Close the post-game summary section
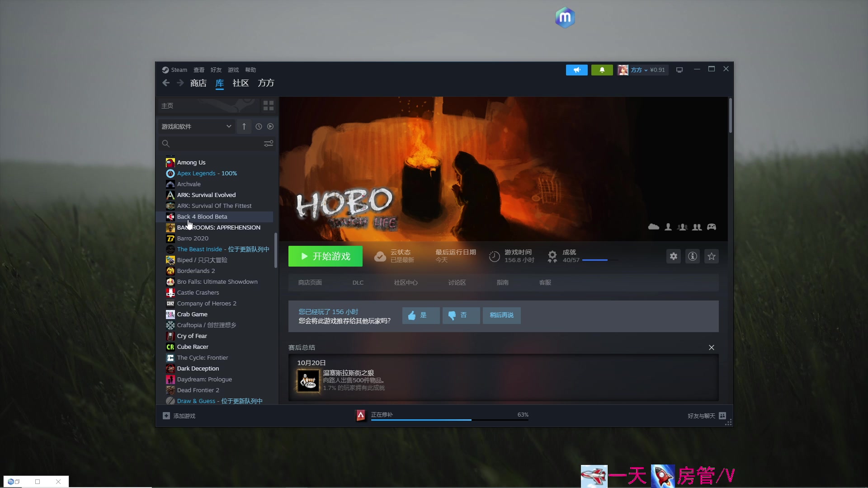Image resolution: width=868 pixels, height=488 pixels. pyautogui.click(x=712, y=347)
